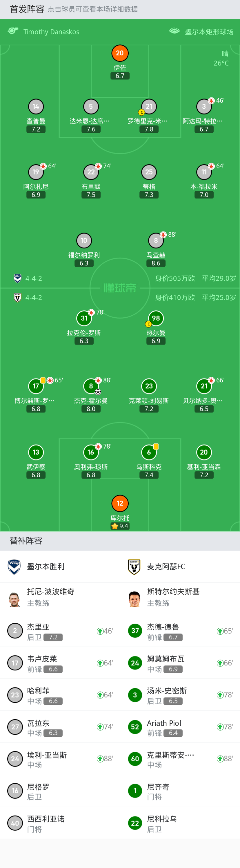Open substitute Ariath Piol entry
Image resolution: width=240 pixels, height=868 pixels.
point(180,727)
